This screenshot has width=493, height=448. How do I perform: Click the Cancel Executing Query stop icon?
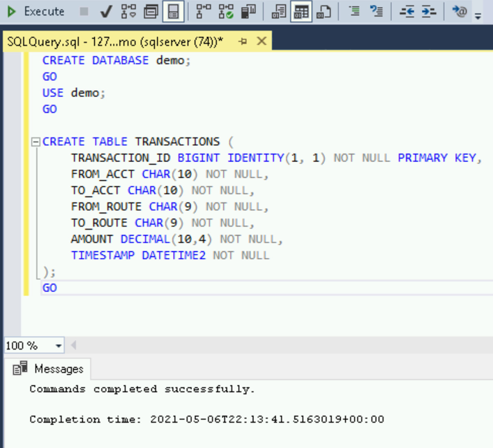coord(84,12)
